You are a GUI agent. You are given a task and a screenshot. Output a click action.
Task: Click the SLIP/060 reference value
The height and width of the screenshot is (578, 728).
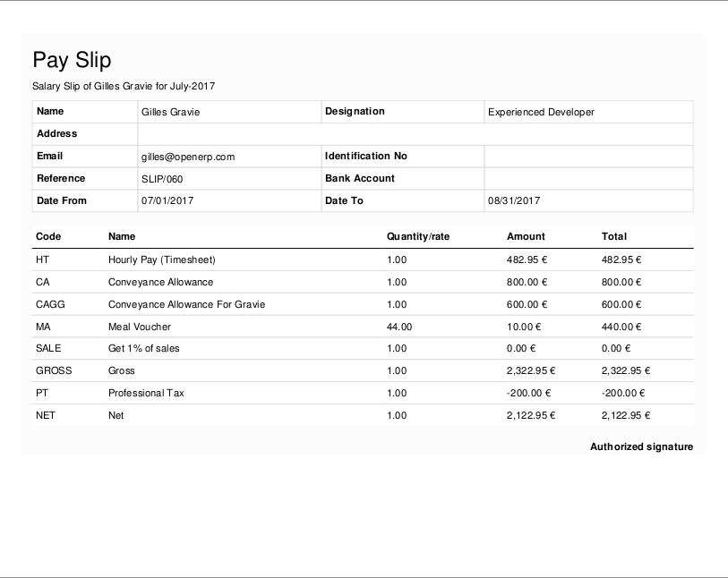click(x=162, y=179)
